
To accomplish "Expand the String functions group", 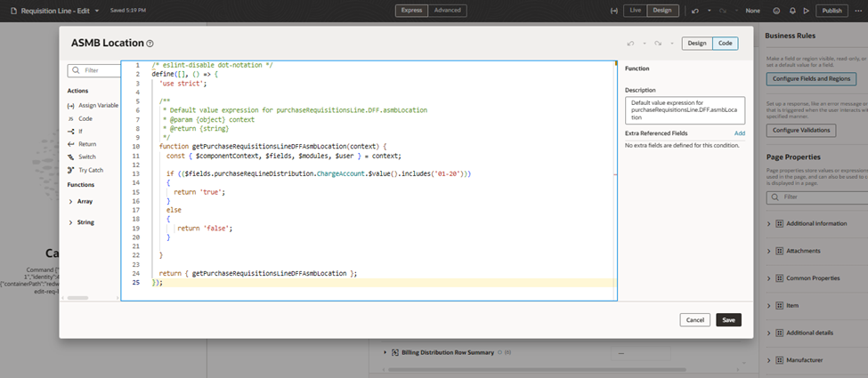I will (x=71, y=222).
